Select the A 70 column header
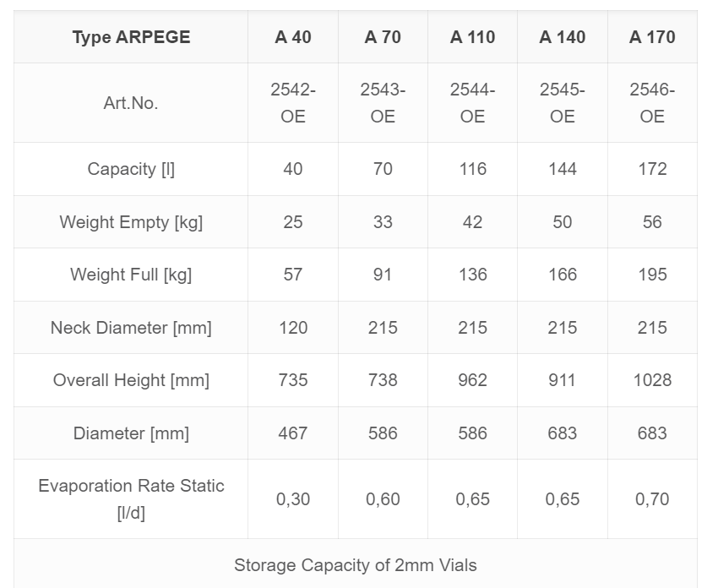718x588 pixels. 383,37
